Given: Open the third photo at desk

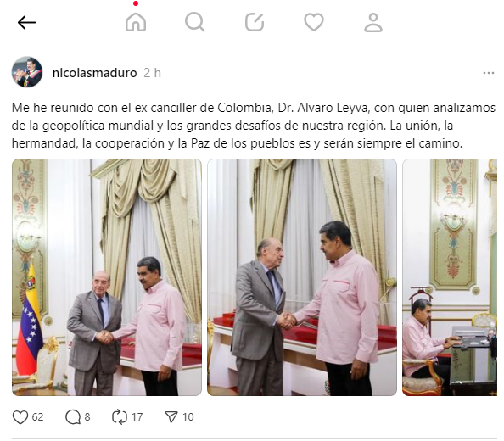Looking at the screenshot, I should click(450, 277).
